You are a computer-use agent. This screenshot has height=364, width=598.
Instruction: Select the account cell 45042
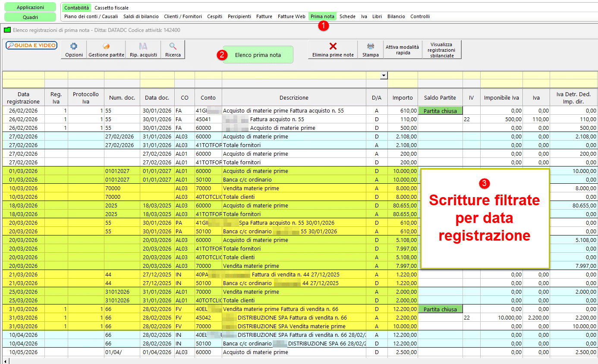[x=208, y=318]
